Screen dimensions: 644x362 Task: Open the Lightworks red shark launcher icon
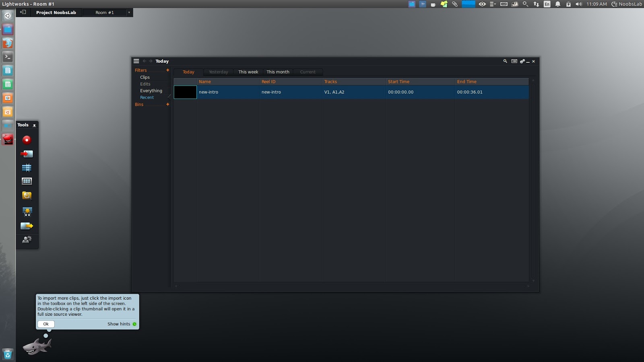tap(8, 139)
